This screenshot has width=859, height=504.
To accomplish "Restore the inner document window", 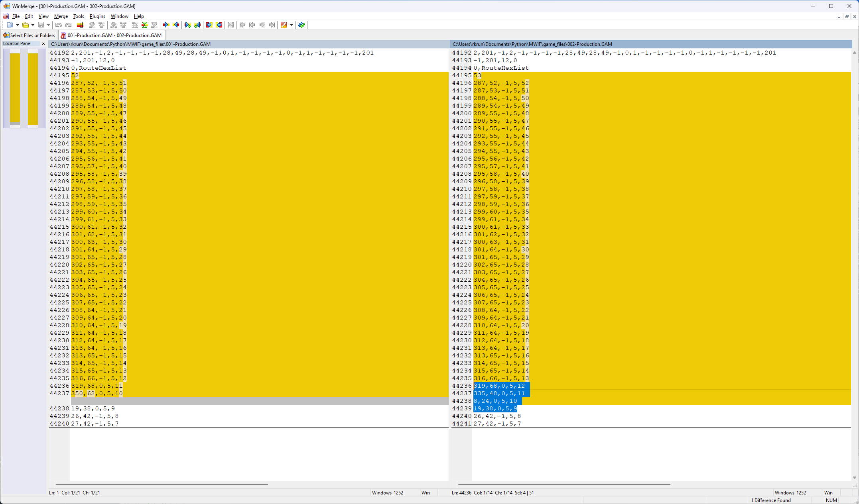I will pos(847,16).
